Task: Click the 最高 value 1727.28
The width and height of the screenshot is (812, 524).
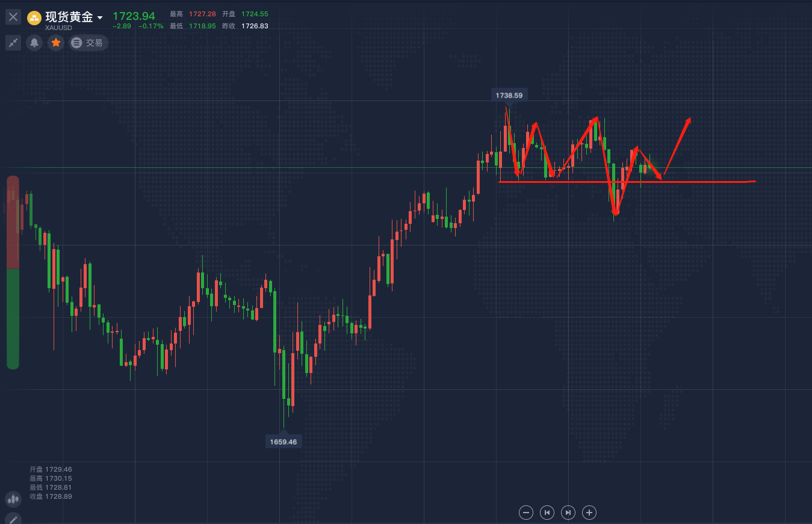Action: click(203, 14)
